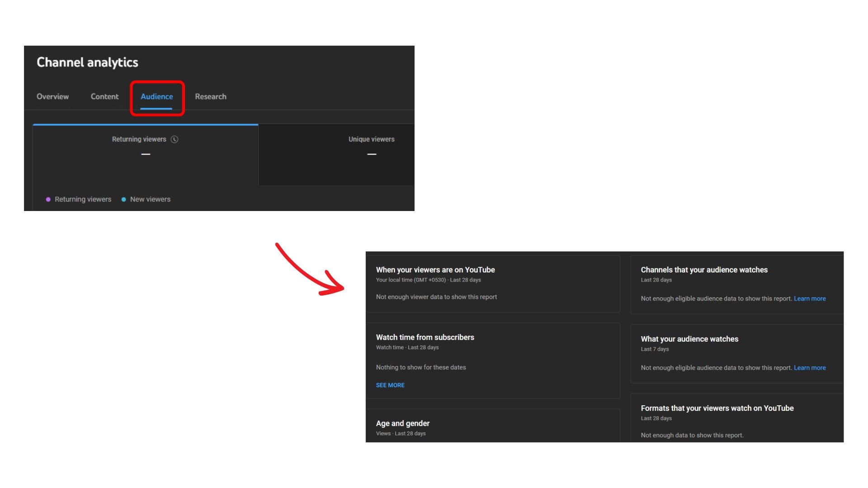Click the blue New viewers legend dot
This screenshot has height=488, width=868.
123,199
